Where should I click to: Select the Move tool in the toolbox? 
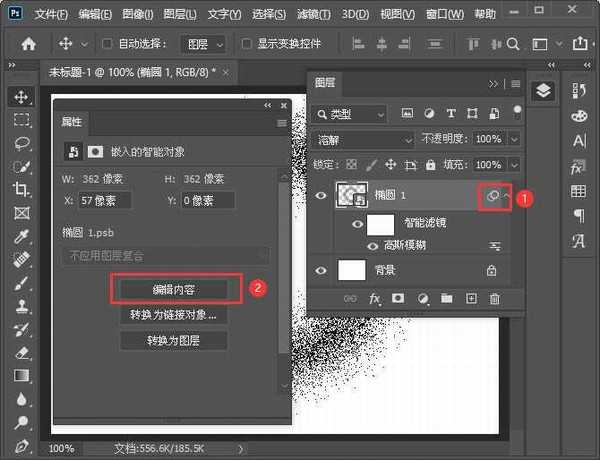(21, 96)
